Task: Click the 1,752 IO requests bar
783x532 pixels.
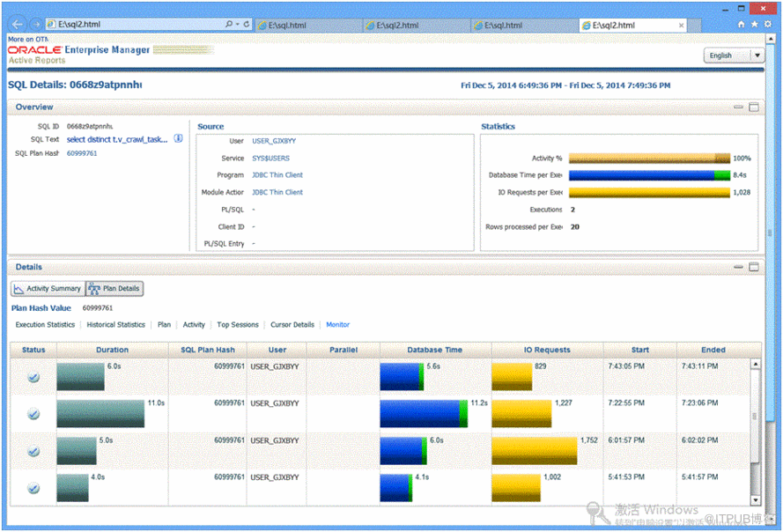Action: point(535,451)
